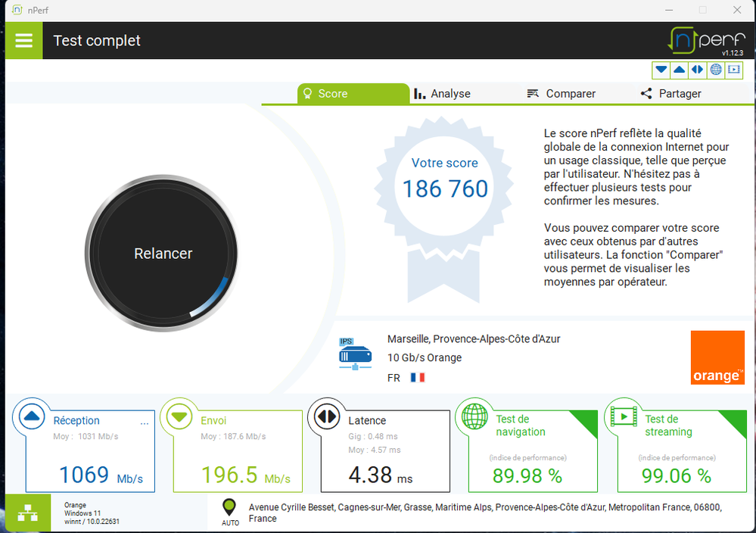Open the Analyse tab
The image size is (756, 533).
[x=443, y=94]
